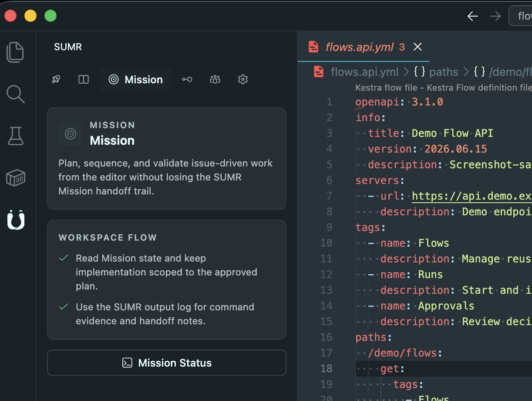The width and height of the screenshot is (532, 401).
Task: Select the book docs tab in SUMR panel
Action: 84,79
